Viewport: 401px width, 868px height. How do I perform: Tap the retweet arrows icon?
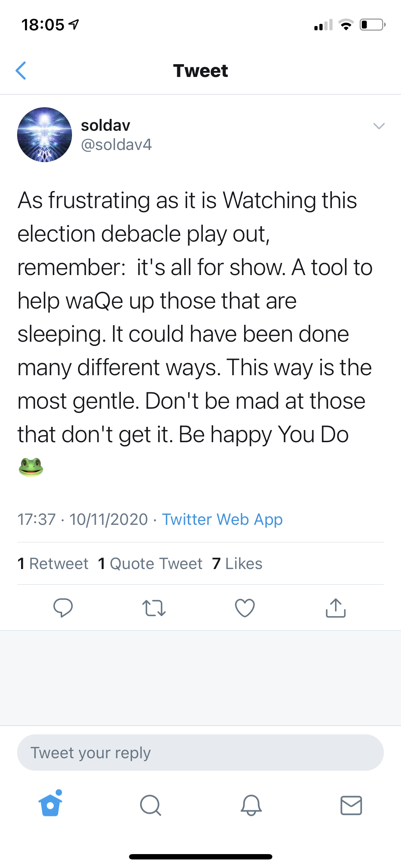click(154, 608)
